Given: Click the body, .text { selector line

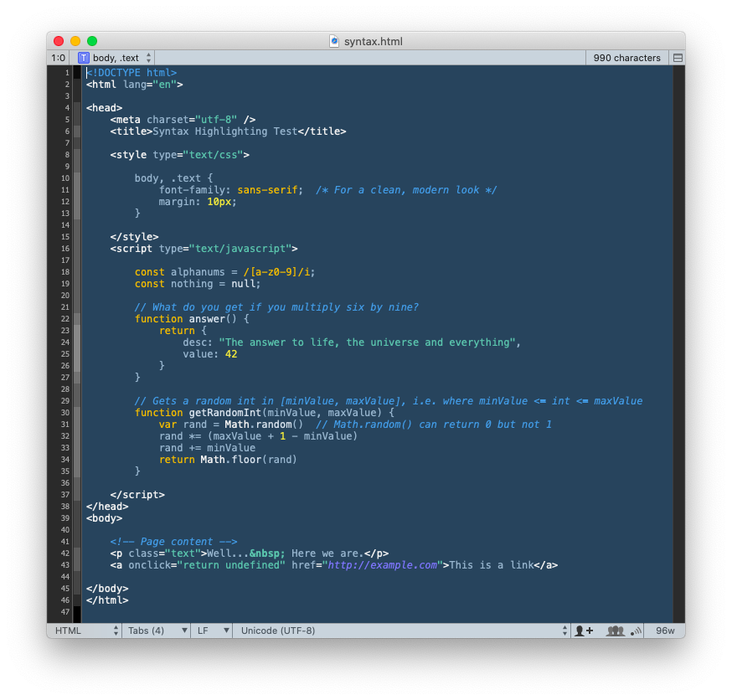Looking at the screenshot, I should click(x=173, y=178).
